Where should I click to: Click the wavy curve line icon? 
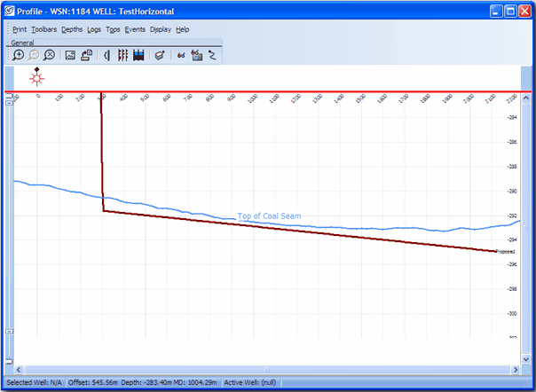(211, 55)
